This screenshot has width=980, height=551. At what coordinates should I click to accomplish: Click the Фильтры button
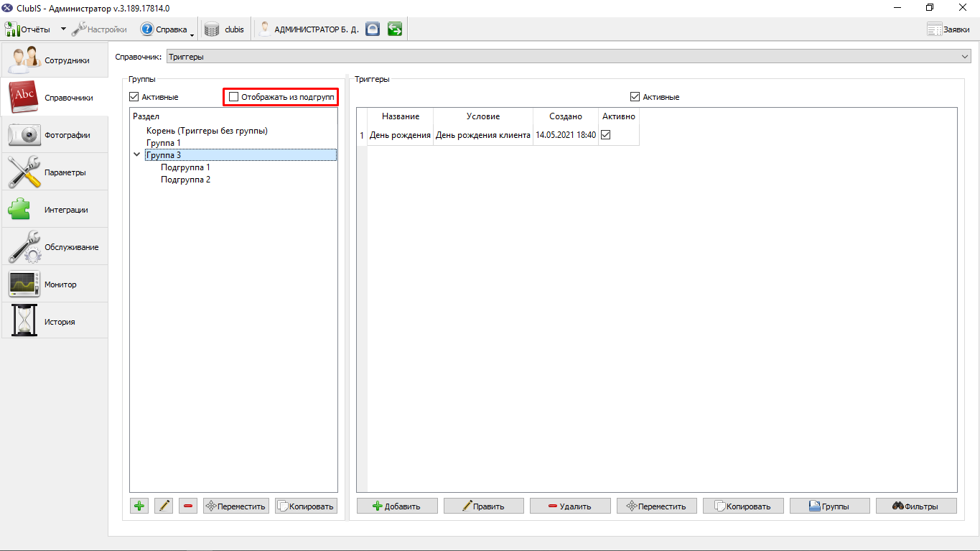(916, 506)
